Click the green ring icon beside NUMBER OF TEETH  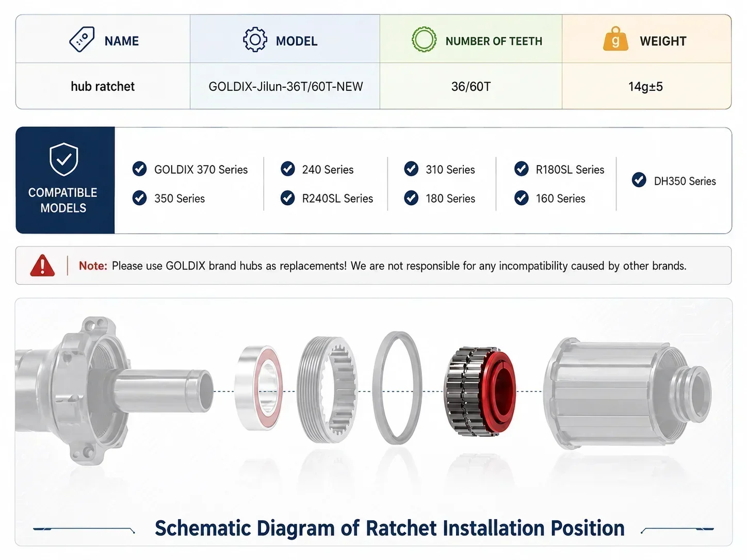(x=424, y=40)
